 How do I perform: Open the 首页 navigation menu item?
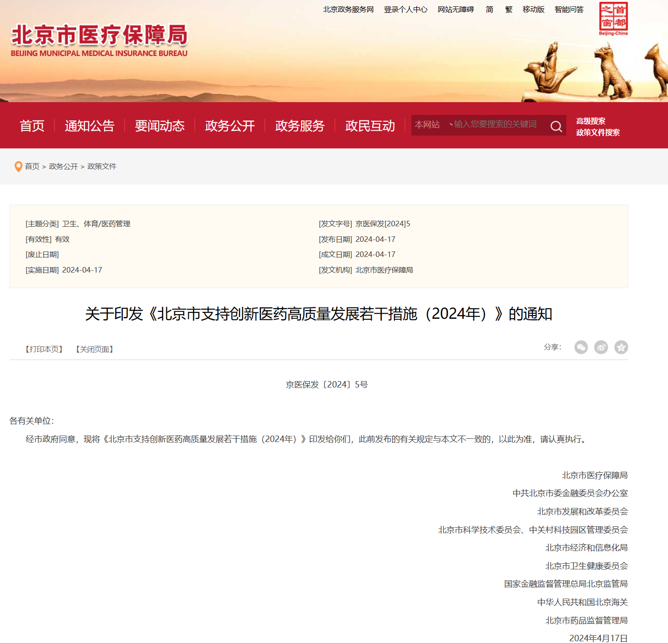click(32, 126)
